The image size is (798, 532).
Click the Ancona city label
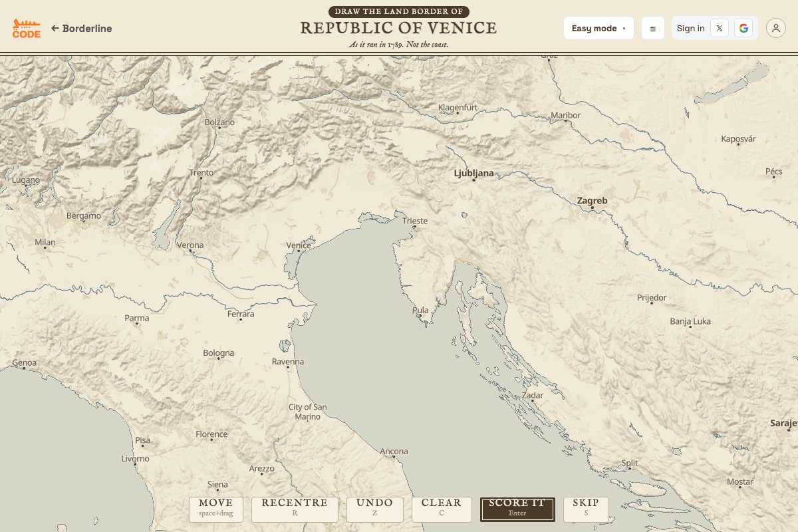(x=394, y=452)
